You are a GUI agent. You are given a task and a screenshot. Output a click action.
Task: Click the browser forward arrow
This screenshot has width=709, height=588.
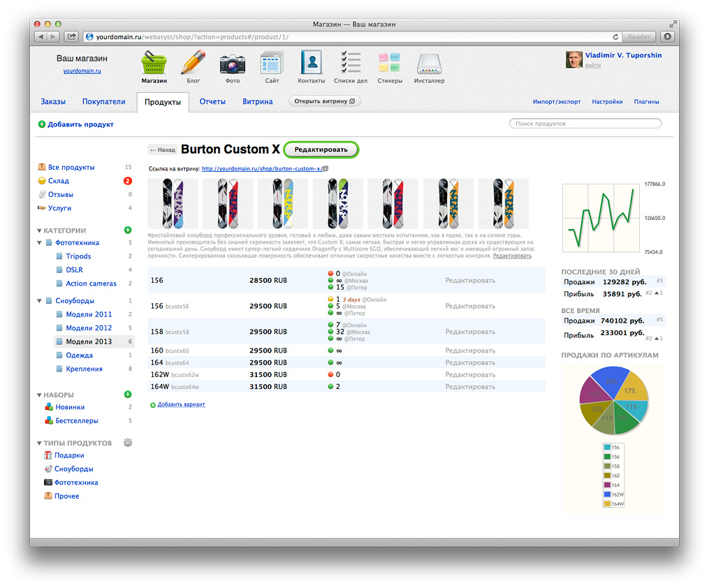pyautogui.click(x=53, y=36)
